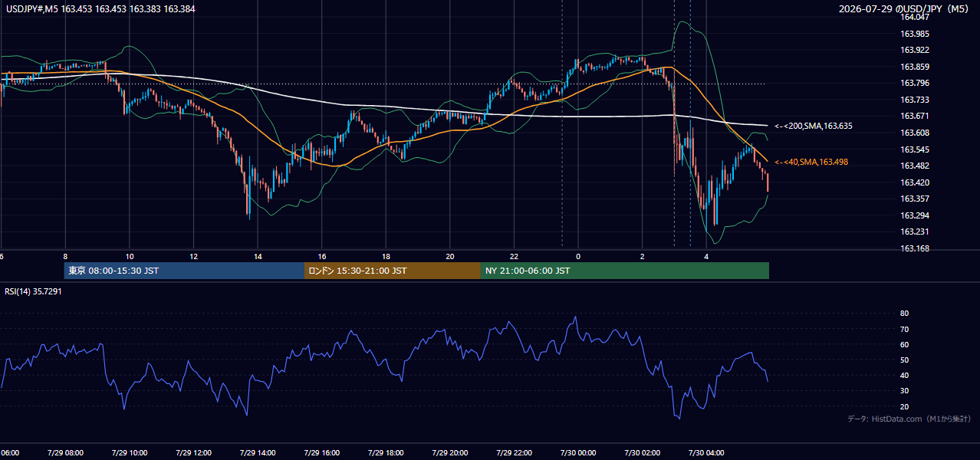Click the 163.482 price axis label
Viewport: 980px width, 460px height.
(x=915, y=166)
